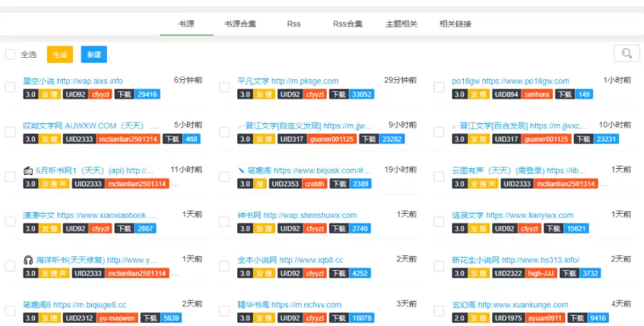Click the blue 新建 button
The height and width of the screenshot is (326, 644).
94,54
